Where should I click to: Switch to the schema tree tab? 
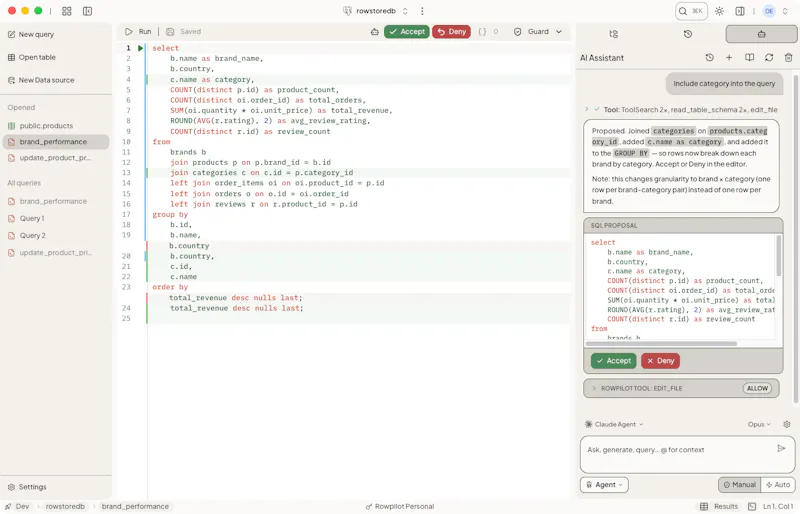pos(613,34)
